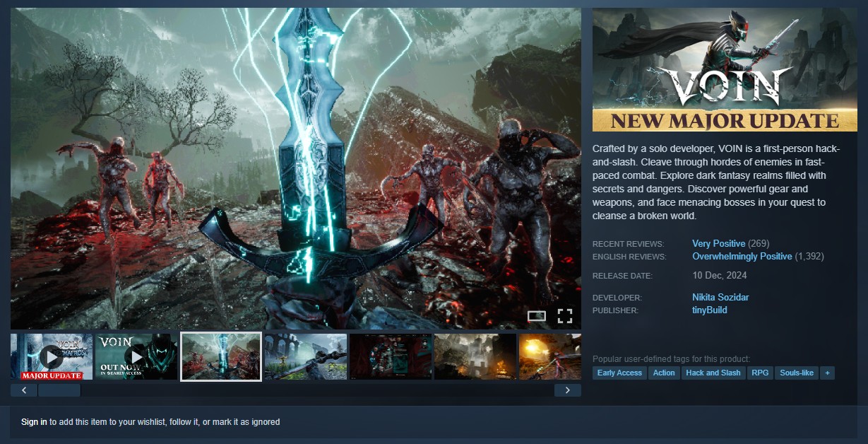Open the orange glowing screenshot thumbnail
The image size is (868, 444).
550,357
